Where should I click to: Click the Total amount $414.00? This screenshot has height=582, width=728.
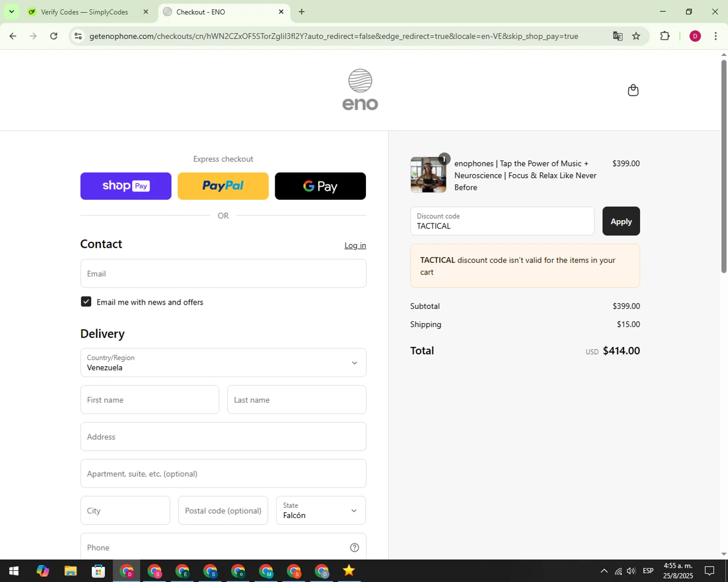[x=621, y=351]
